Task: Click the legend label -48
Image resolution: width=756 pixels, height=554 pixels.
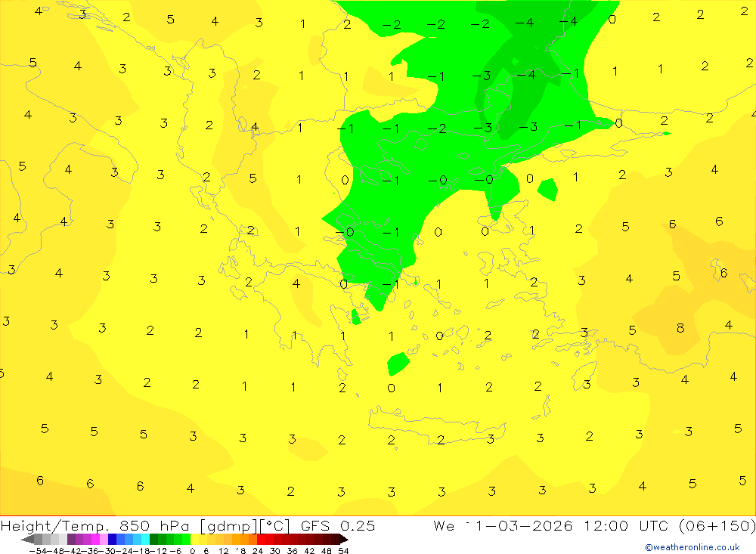Action: 55,551
